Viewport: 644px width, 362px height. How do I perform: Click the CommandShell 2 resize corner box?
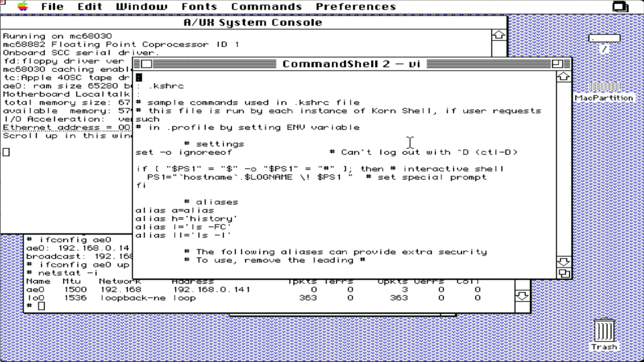564,273
